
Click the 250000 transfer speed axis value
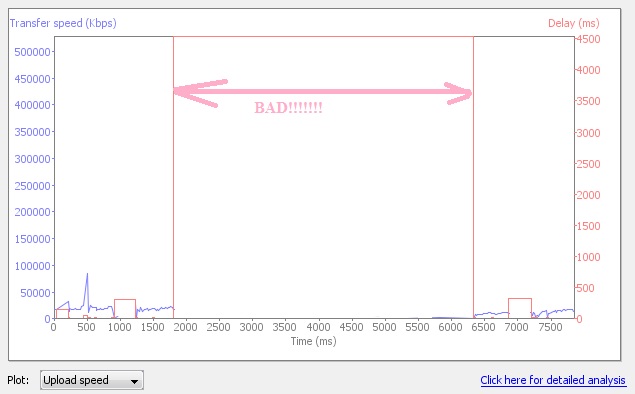click(32, 186)
